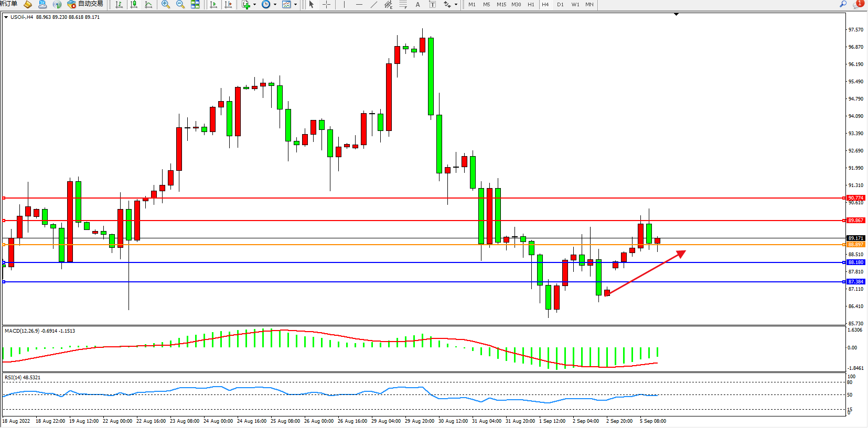This screenshot has width=868, height=428.
Task: Toggle chart auto scroll
Action: point(213,4)
